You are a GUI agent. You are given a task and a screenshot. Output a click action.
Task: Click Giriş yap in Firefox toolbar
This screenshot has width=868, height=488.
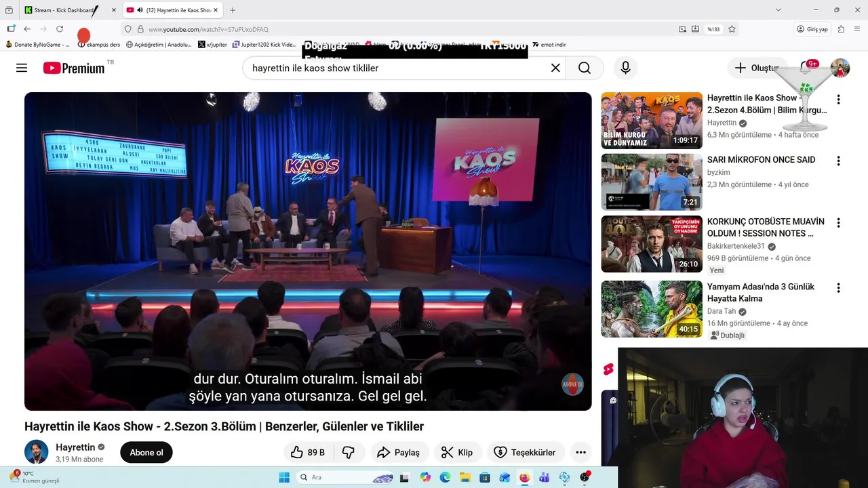pyautogui.click(x=812, y=29)
